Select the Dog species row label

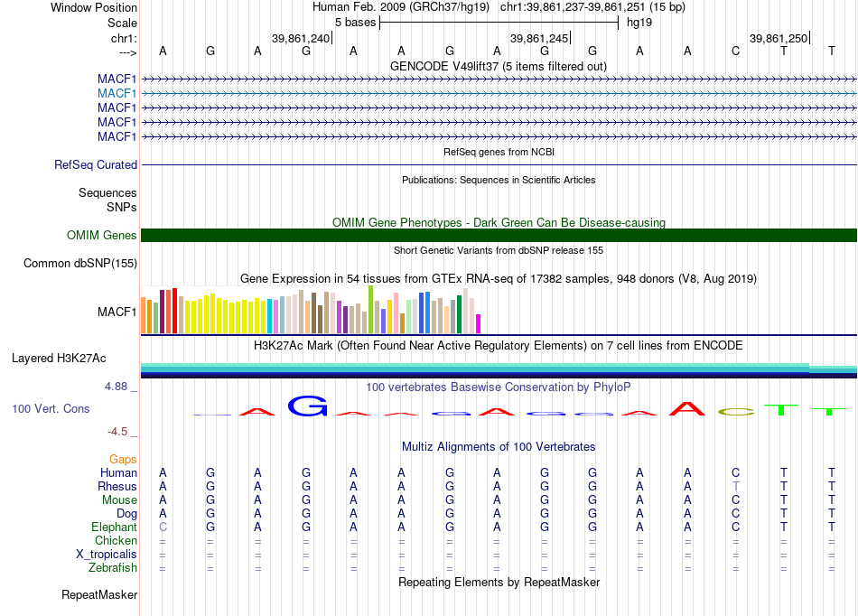tap(126, 514)
